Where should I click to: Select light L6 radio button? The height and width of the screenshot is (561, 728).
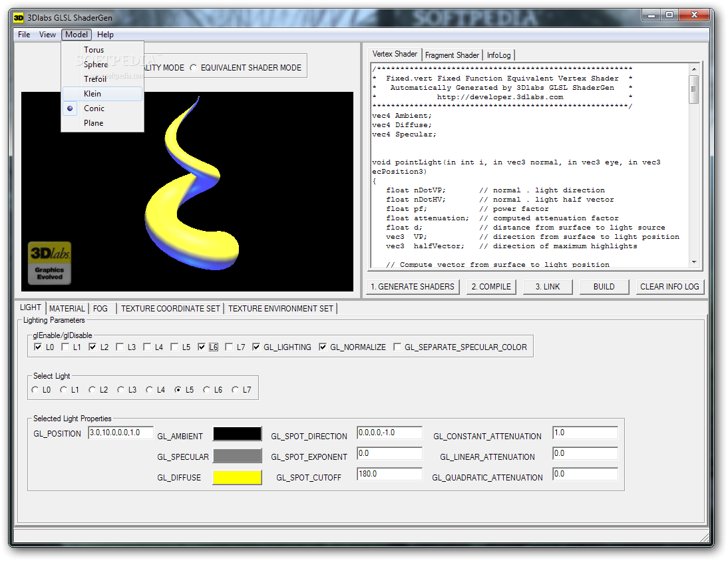coord(206,390)
